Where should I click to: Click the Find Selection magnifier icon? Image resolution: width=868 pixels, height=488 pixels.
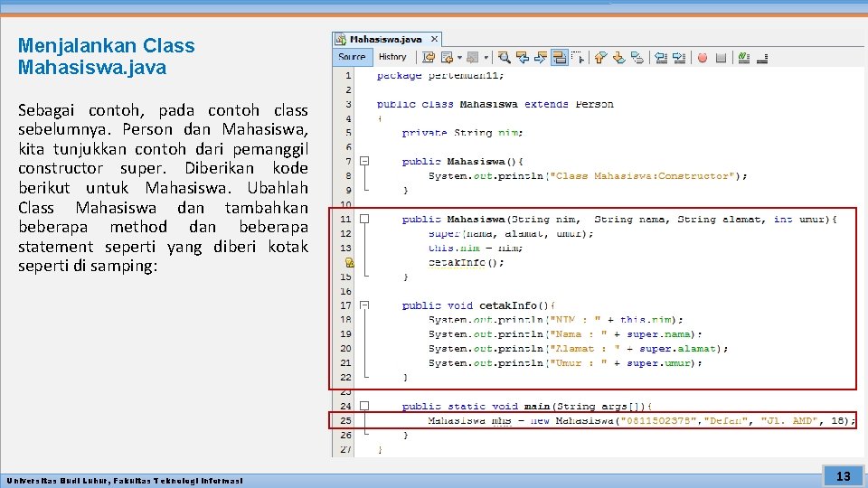click(x=504, y=57)
